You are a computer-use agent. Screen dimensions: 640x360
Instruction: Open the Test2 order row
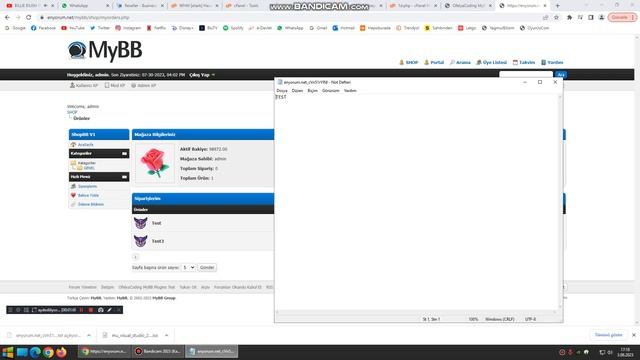click(203, 241)
